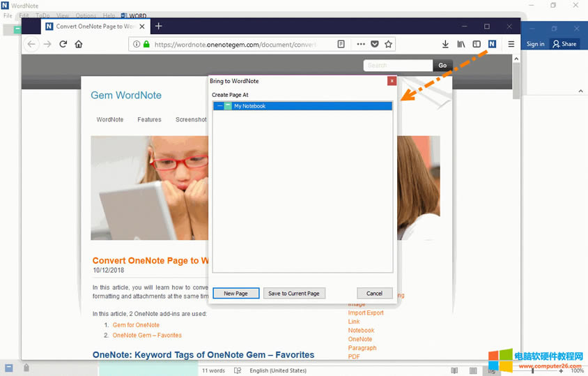Click Save to Current Page button
This screenshot has width=588, height=376.
tap(294, 294)
